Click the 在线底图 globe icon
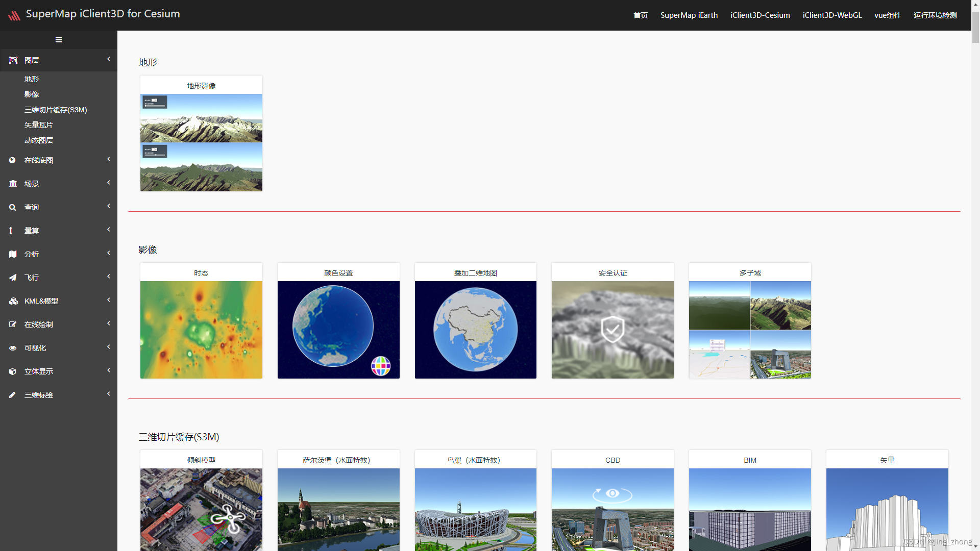This screenshot has height=551, width=980. click(x=12, y=160)
